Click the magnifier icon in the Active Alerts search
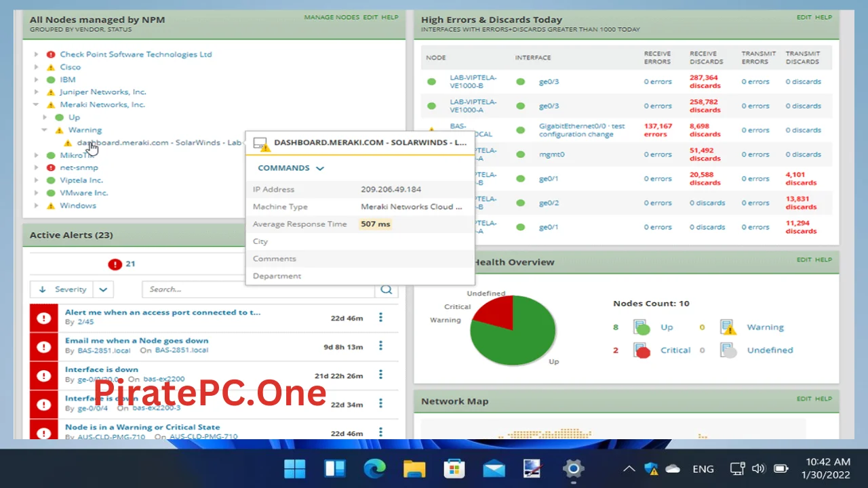Viewport: 868px width, 488px height. click(x=387, y=289)
